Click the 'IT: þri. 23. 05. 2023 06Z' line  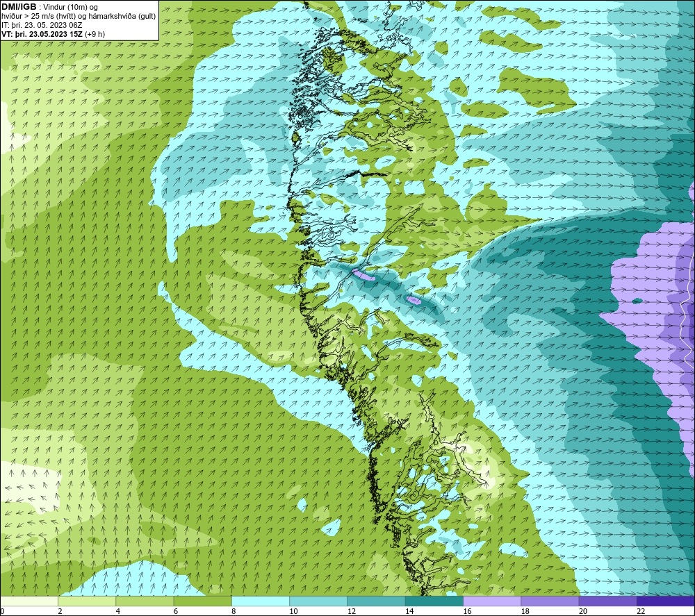[x=42, y=25]
